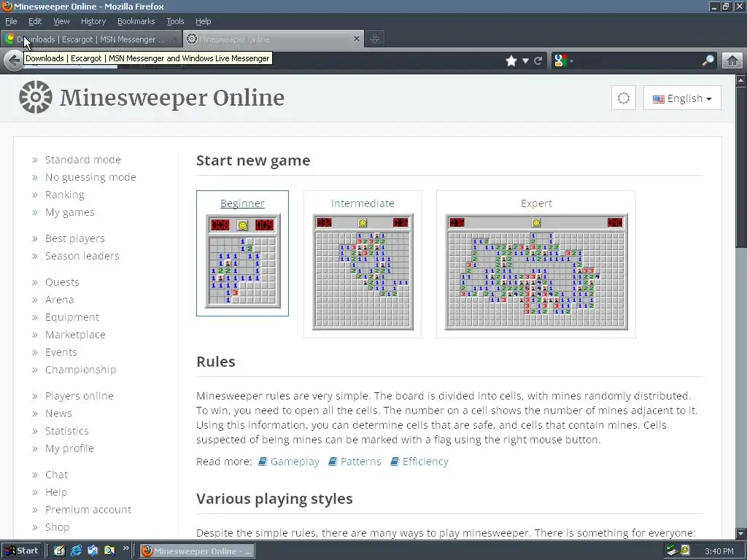This screenshot has height=560, width=747.
Task: Click the book icon beside Patterns
Action: point(333,462)
